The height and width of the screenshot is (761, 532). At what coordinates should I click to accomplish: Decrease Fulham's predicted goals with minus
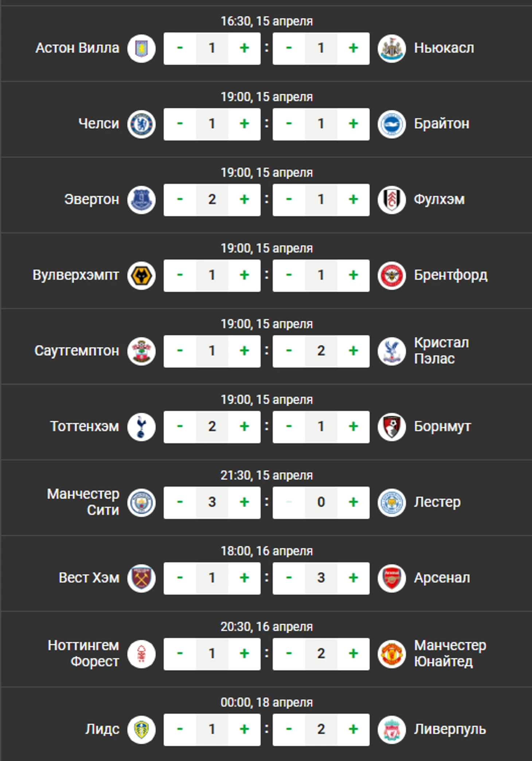point(289,200)
